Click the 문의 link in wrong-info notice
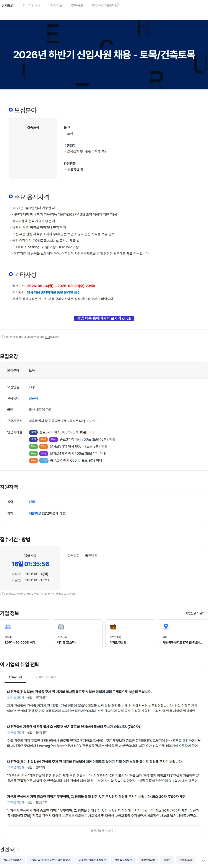 pos(47,337)
